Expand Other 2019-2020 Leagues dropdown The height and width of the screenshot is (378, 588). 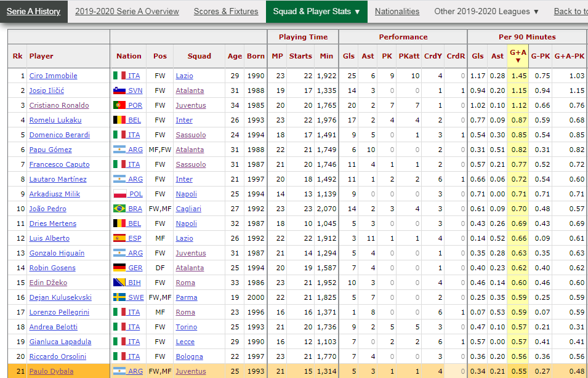coord(486,11)
